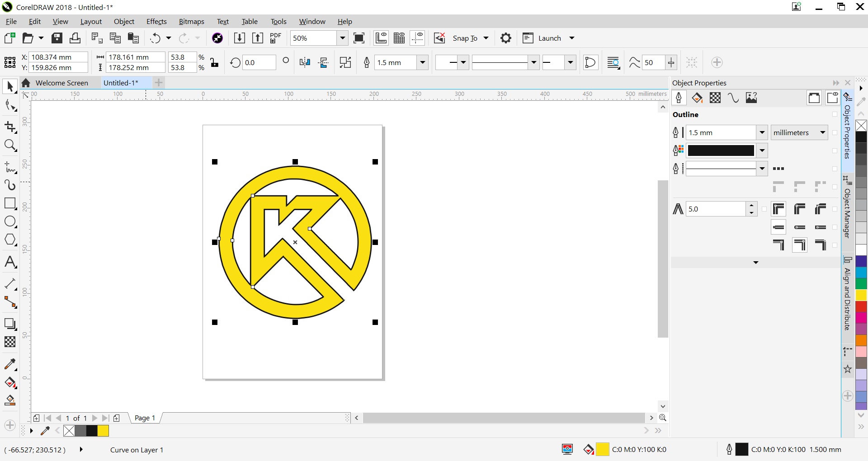Select the Artistic Media tool
The height and width of the screenshot is (461, 868).
(10, 185)
